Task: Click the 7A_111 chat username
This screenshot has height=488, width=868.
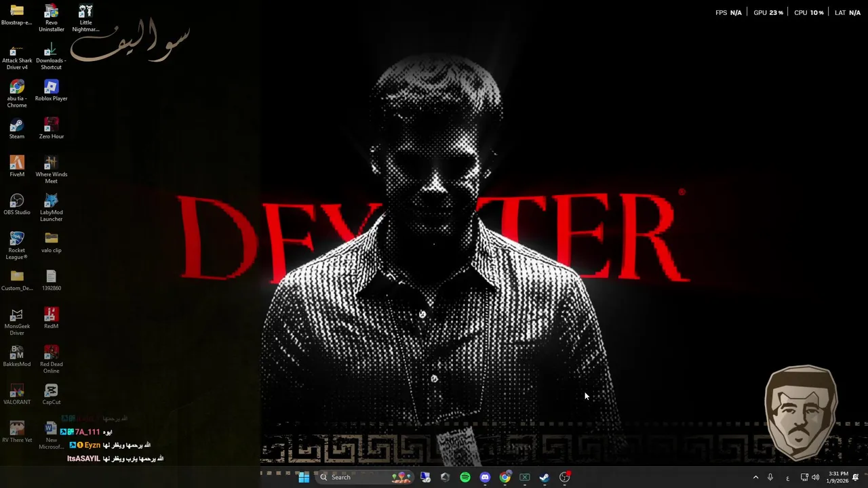Action: tap(87, 432)
